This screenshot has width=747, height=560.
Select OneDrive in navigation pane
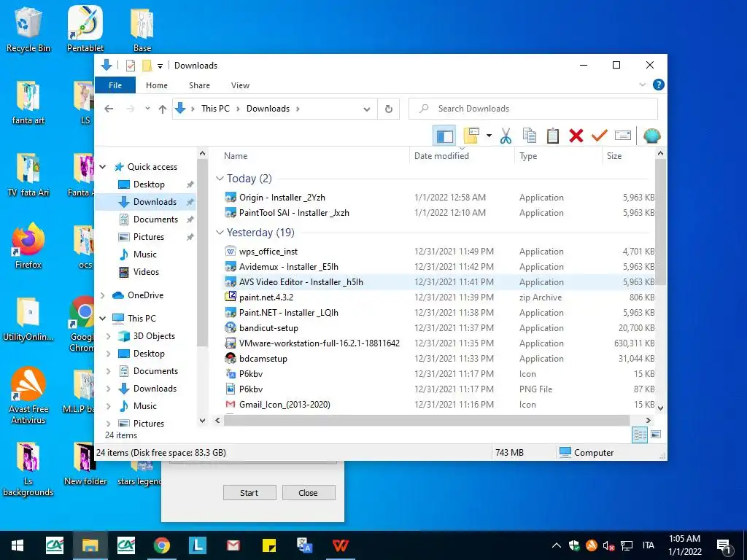coord(145,295)
